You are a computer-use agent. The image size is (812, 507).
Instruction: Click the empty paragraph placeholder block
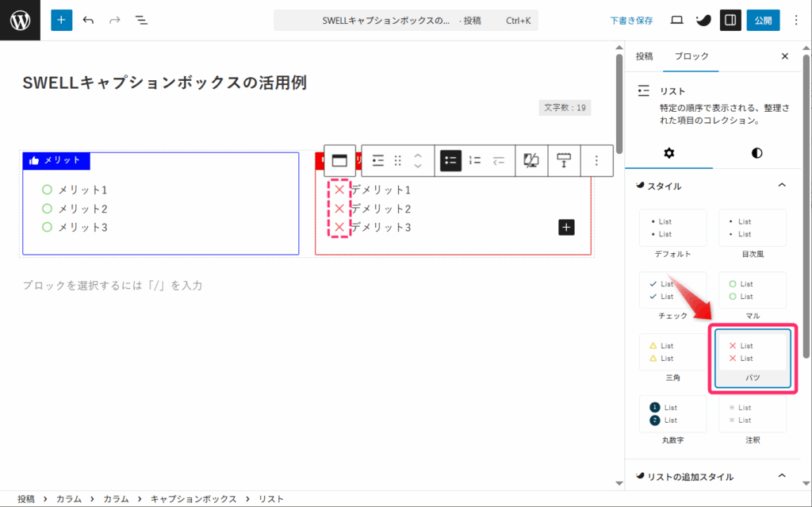click(113, 286)
